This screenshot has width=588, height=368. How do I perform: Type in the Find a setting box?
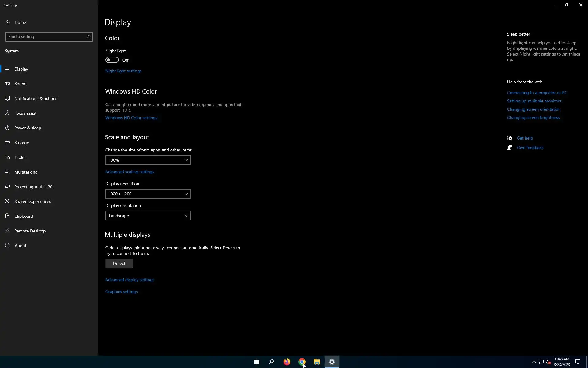pos(46,37)
